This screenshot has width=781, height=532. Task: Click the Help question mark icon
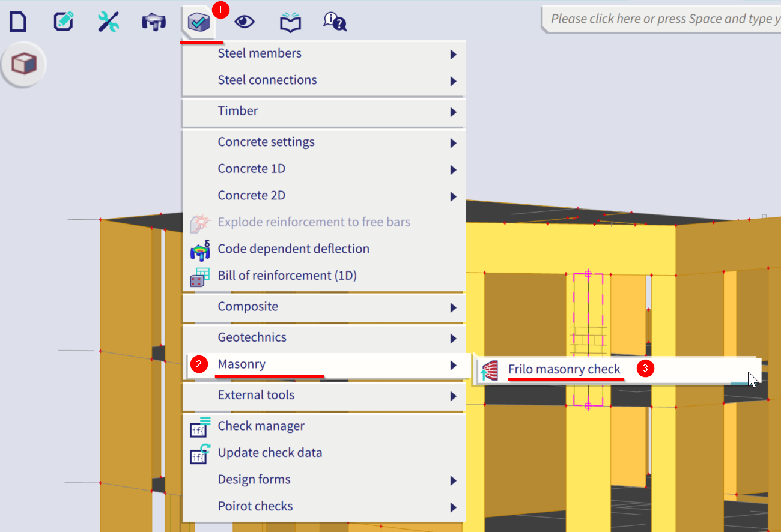coord(335,21)
